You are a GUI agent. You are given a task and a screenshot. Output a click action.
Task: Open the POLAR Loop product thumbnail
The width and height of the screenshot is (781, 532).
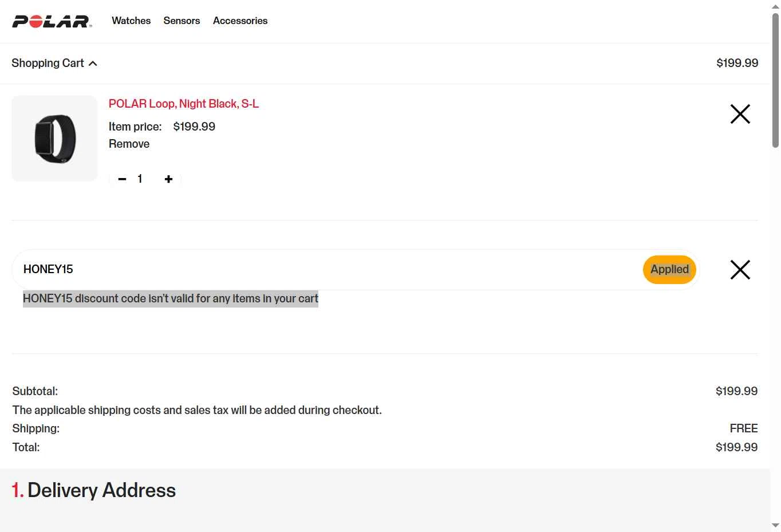55,139
